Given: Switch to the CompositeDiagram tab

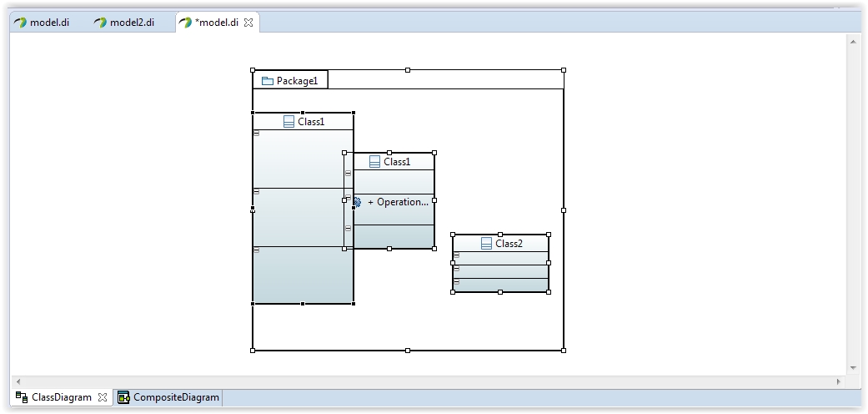Looking at the screenshot, I should [168, 397].
